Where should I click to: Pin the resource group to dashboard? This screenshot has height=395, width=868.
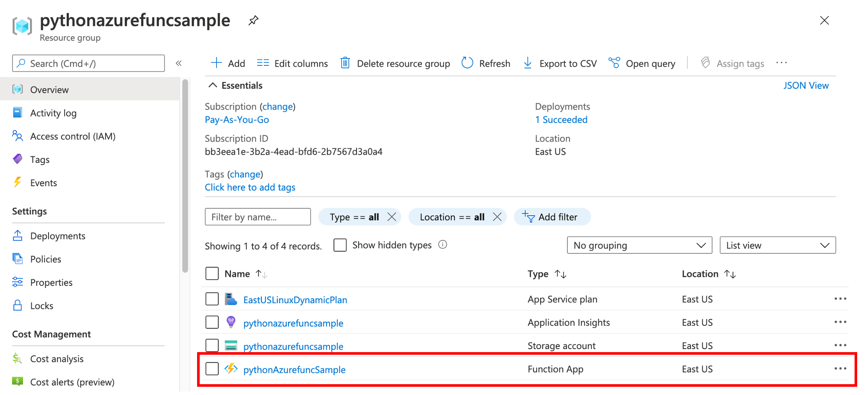[253, 20]
